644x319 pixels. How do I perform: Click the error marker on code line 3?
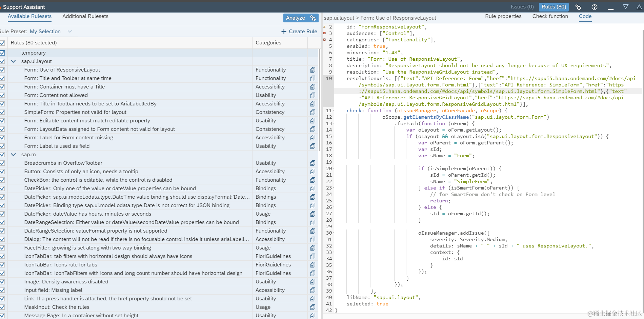[x=324, y=33]
